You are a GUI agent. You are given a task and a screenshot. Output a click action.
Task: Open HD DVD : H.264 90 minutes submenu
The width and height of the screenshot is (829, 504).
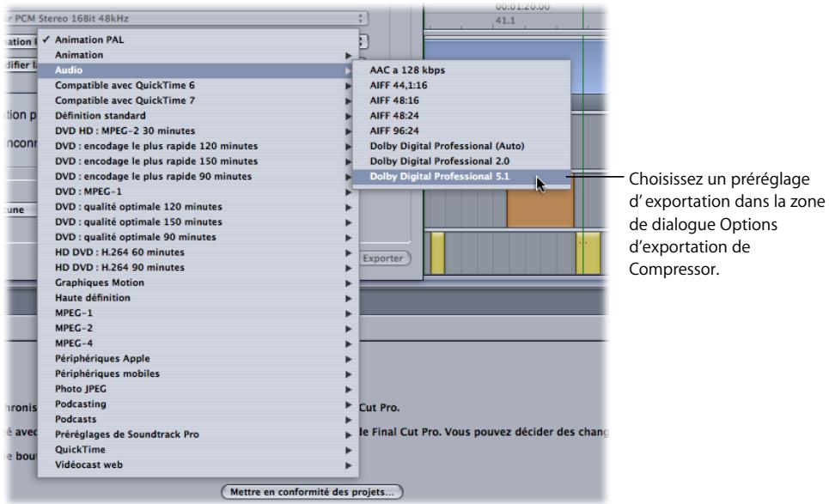(x=198, y=267)
